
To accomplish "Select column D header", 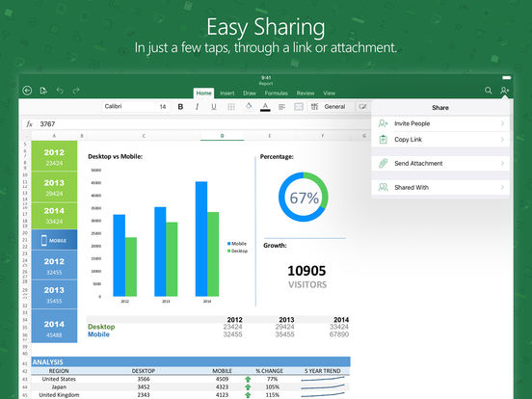I will (223, 136).
